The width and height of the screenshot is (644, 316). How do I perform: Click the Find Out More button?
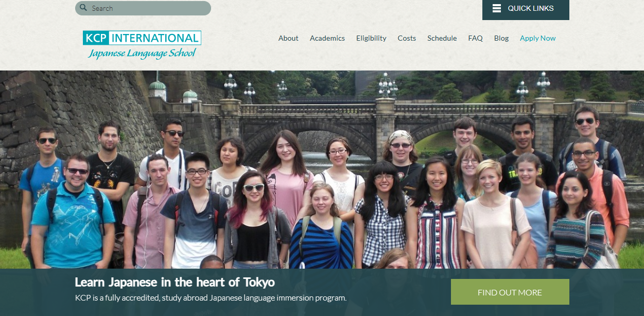[510, 292]
